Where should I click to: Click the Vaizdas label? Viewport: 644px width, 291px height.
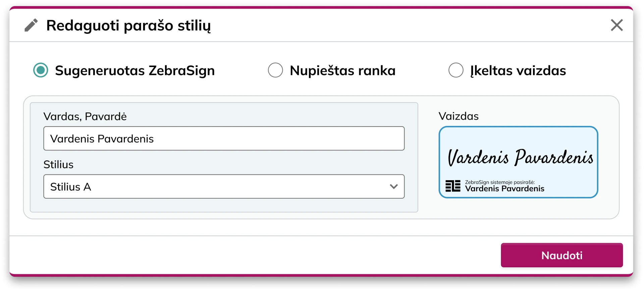[x=459, y=116]
